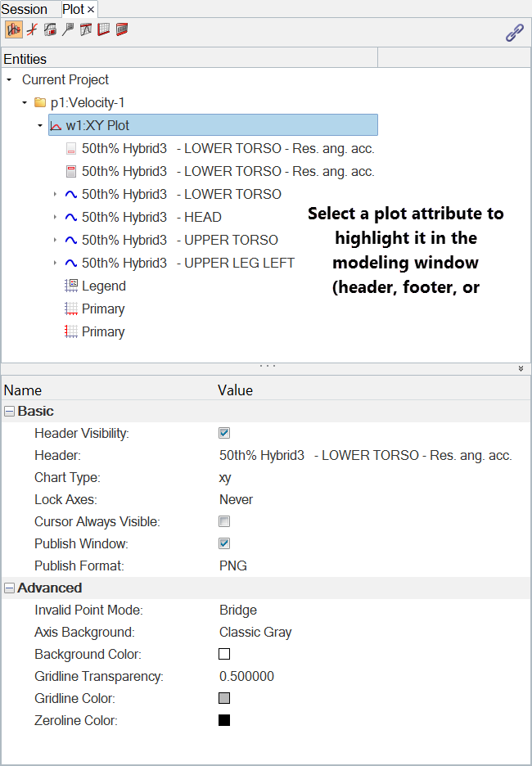The image size is (532, 766).
Task: Select the w1:XY Plot tree item
Action: pyautogui.click(x=97, y=125)
